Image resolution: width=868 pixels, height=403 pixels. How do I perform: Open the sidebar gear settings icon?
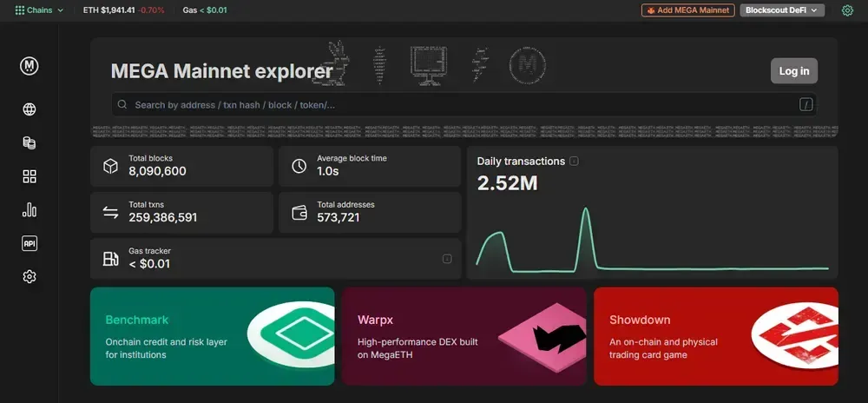[x=30, y=277]
